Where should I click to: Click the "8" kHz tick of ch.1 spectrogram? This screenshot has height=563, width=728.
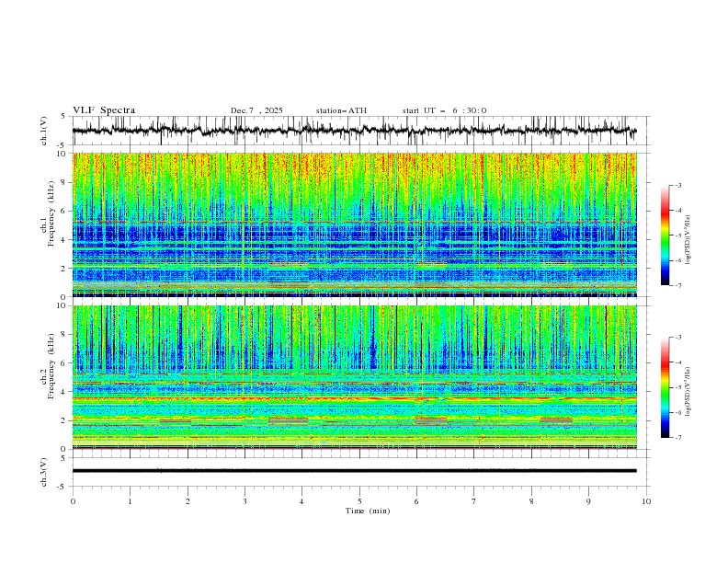click(65, 182)
